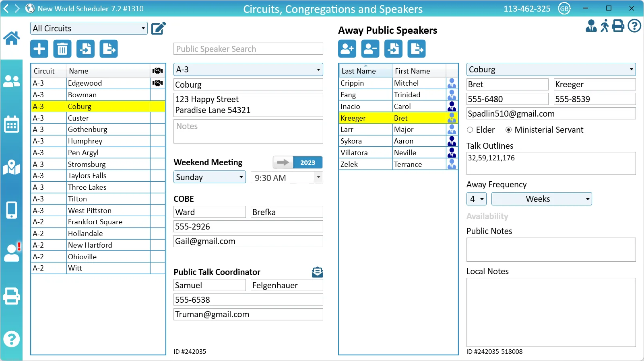Expand the All Circuits dropdown
This screenshot has height=361, width=644.
(x=89, y=28)
